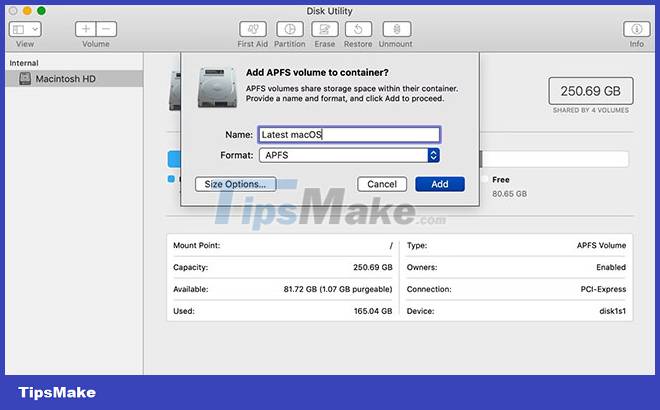
Task: Add a volume with the plus button
Action: click(x=85, y=29)
